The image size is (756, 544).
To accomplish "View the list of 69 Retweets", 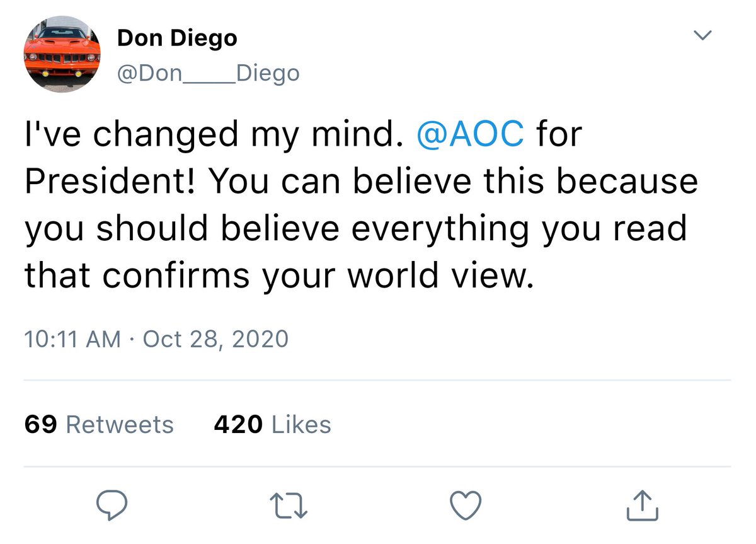I will click(99, 424).
